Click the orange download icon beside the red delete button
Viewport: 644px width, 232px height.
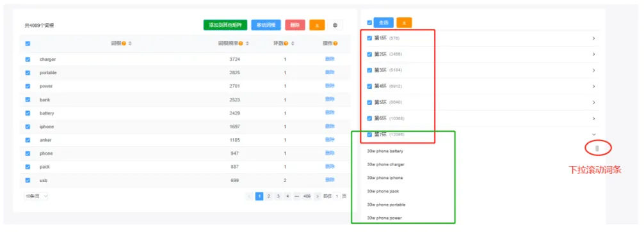317,25
